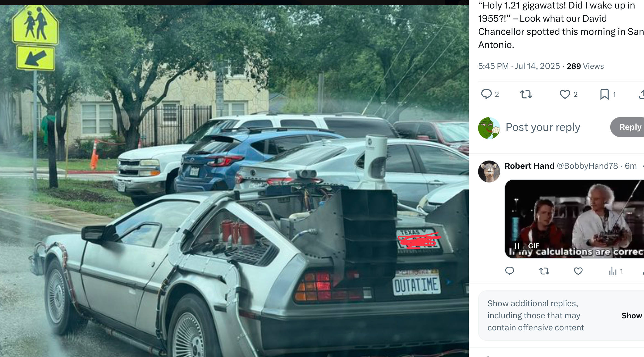The image size is (644, 357).
Task: Click Robert Hand's camel avatar
Action: [489, 172]
